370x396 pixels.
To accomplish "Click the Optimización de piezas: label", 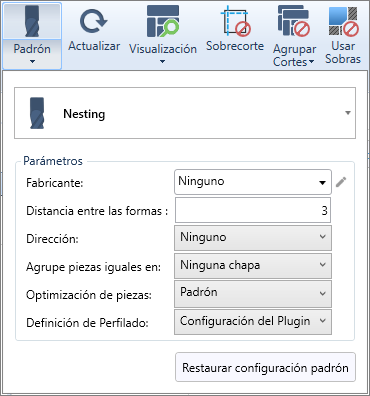I will (x=89, y=295).
